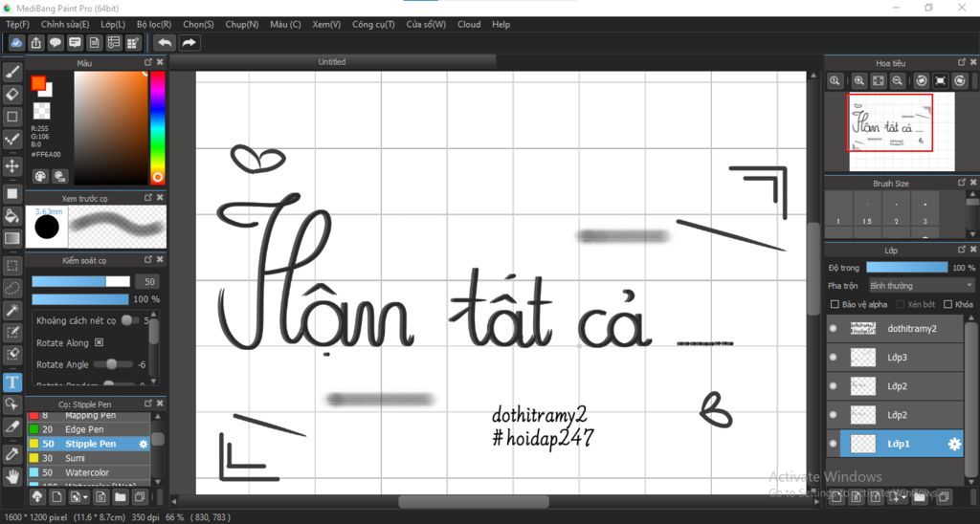This screenshot has width=980, height=524.
Task: Select the rectangular Selection tool
Action: click(11, 266)
